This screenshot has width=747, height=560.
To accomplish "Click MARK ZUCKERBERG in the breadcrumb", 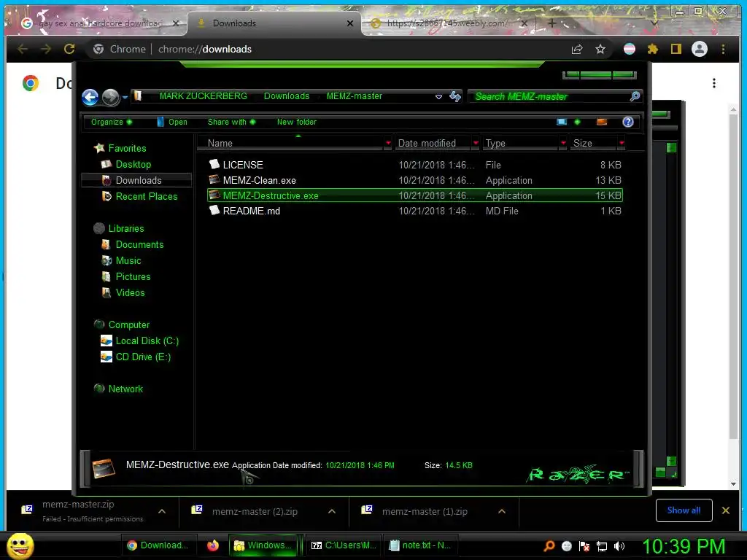I will tap(204, 96).
